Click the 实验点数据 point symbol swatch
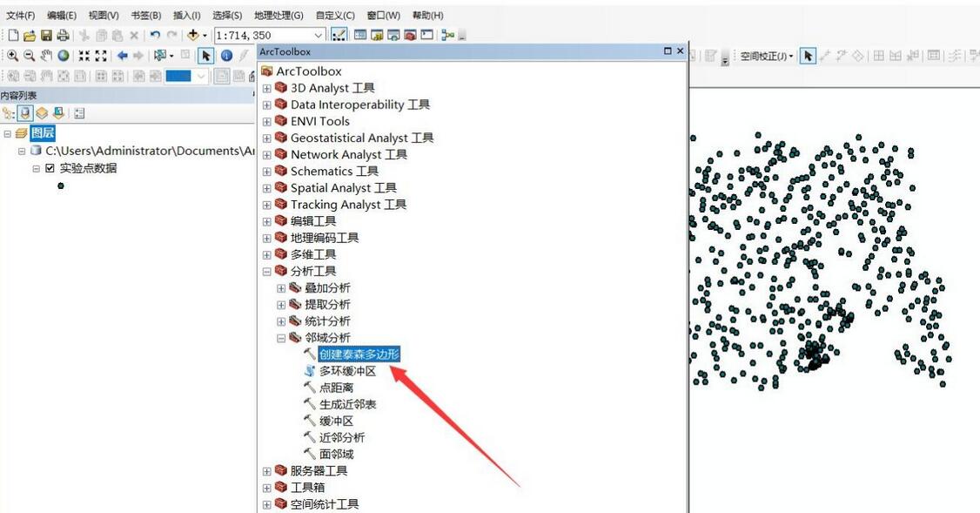Screen dimensions: 980x513 click(x=61, y=186)
